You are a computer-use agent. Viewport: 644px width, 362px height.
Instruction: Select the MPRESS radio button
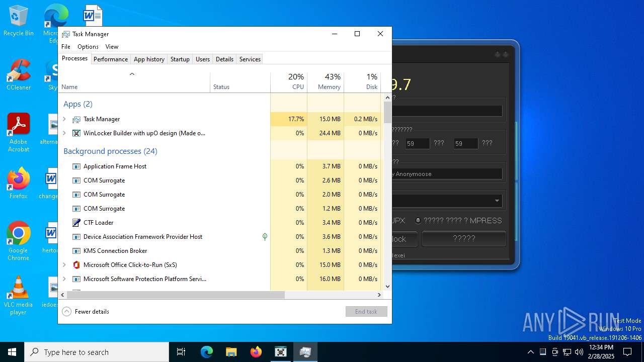pos(418,220)
